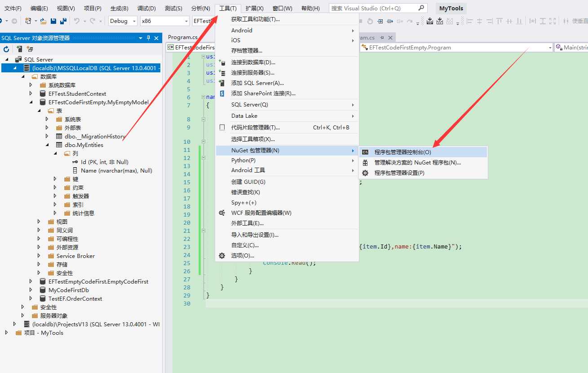Select NuGet 包管理器(N) menu entry
The height and width of the screenshot is (373, 588).
coord(287,150)
